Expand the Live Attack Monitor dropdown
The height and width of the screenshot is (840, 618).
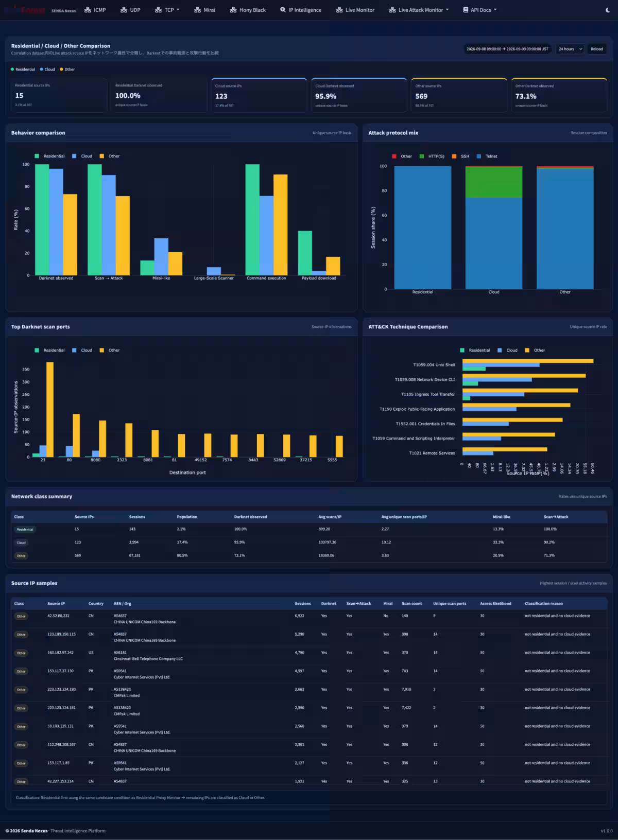tap(419, 10)
